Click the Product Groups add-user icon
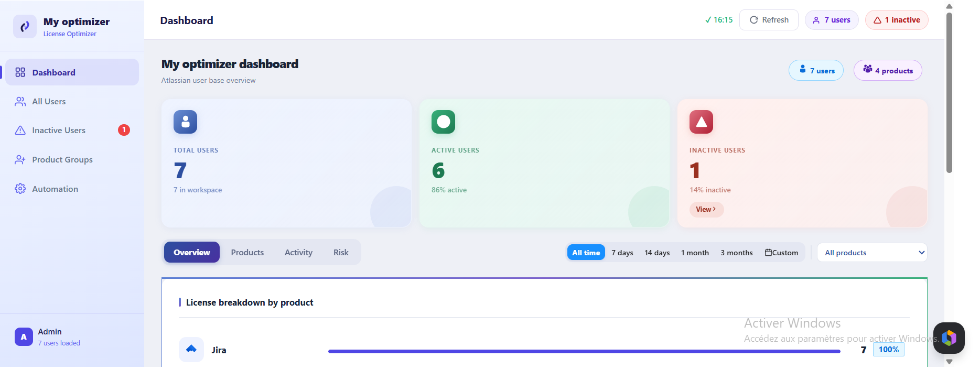Screen dimensions: 980x369 pos(20,160)
